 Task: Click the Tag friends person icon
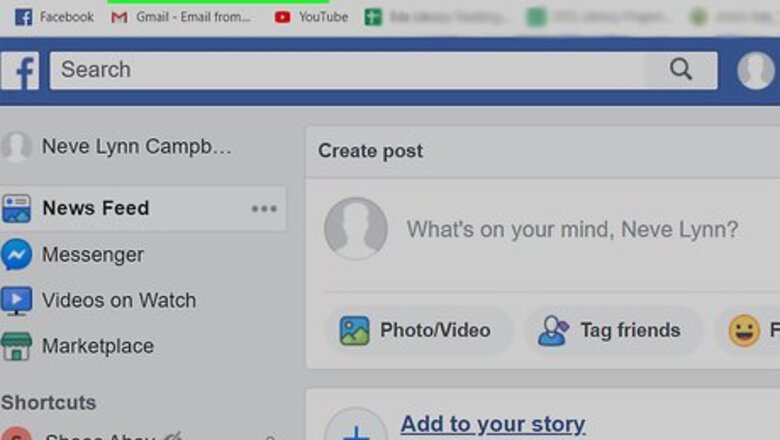coord(553,331)
